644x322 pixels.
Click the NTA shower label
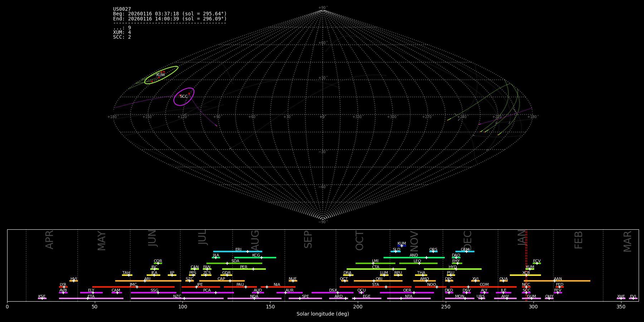(409, 297)
